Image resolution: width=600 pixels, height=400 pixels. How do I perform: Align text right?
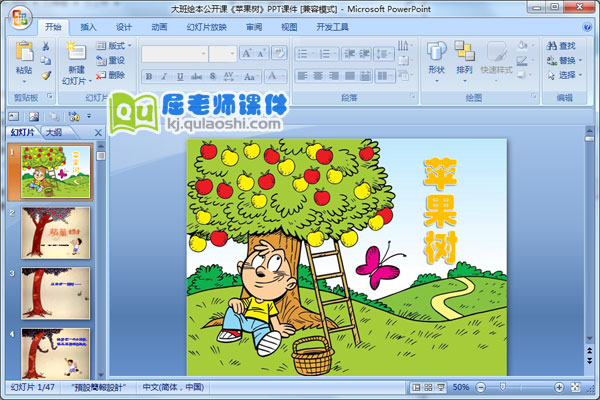click(333, 76)
